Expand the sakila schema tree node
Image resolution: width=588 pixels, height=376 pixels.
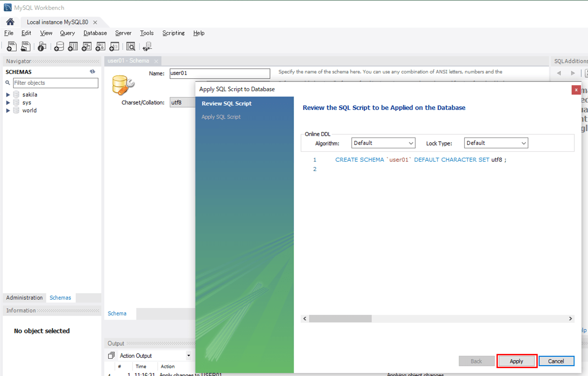tap(8, 95)
